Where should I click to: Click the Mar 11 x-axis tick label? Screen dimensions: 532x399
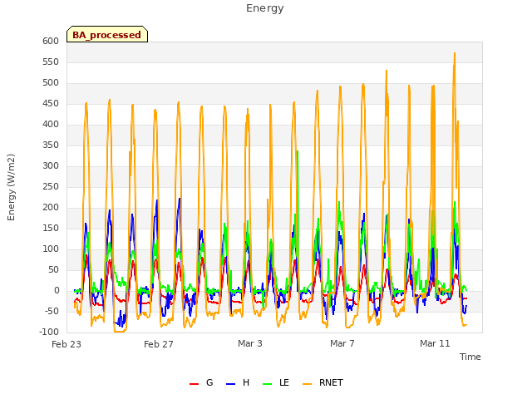point(435,343)
